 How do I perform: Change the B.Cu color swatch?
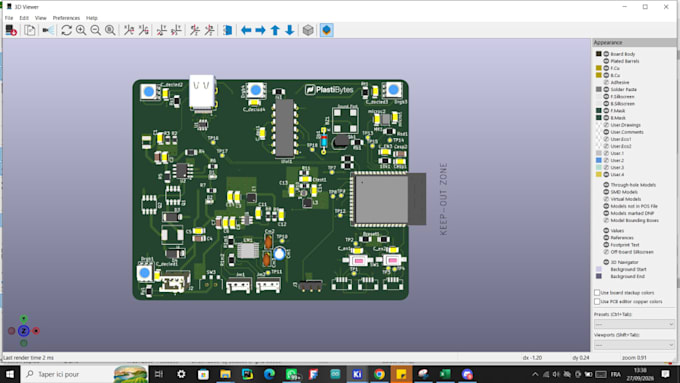(x=598, y=75)
